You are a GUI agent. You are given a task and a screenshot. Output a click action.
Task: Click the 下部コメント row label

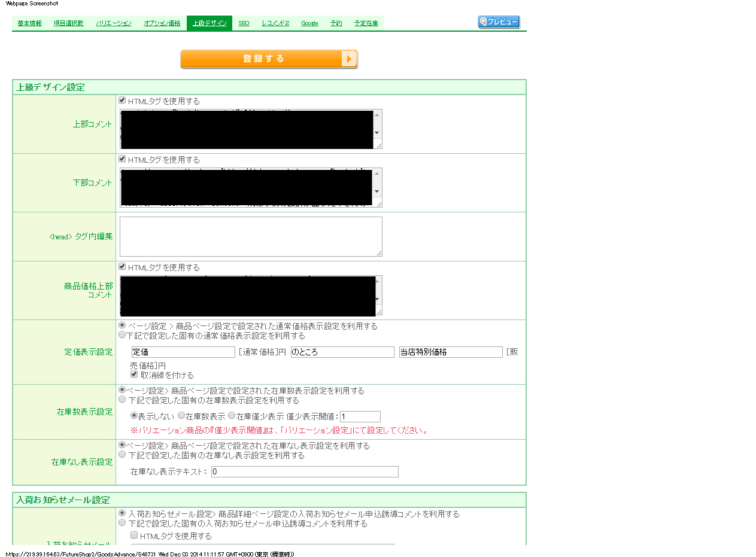[92, 183]
